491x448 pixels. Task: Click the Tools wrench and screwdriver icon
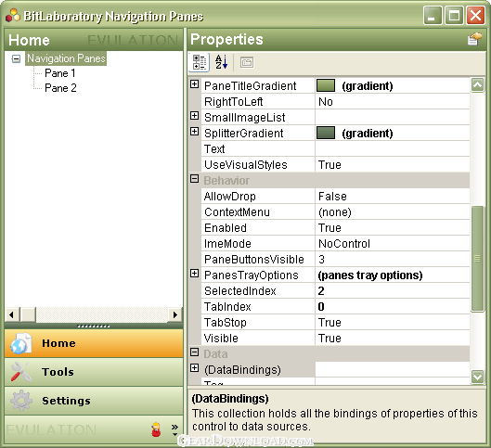pyautogui.click(x=21, y=372)
